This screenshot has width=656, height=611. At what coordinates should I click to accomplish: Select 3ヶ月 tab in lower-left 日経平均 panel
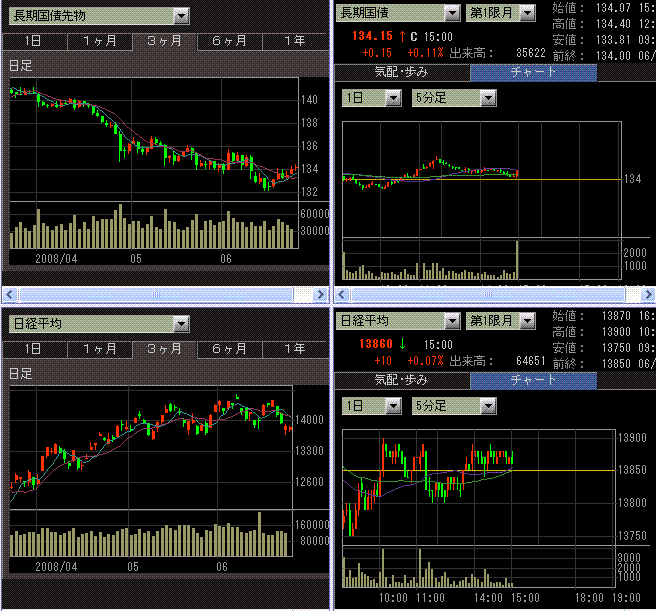[x=165, y=349]
